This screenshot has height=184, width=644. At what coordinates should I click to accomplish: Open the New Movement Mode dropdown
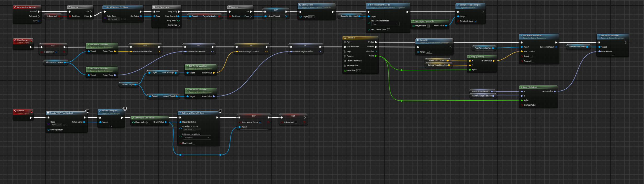(x=385, y=24)
